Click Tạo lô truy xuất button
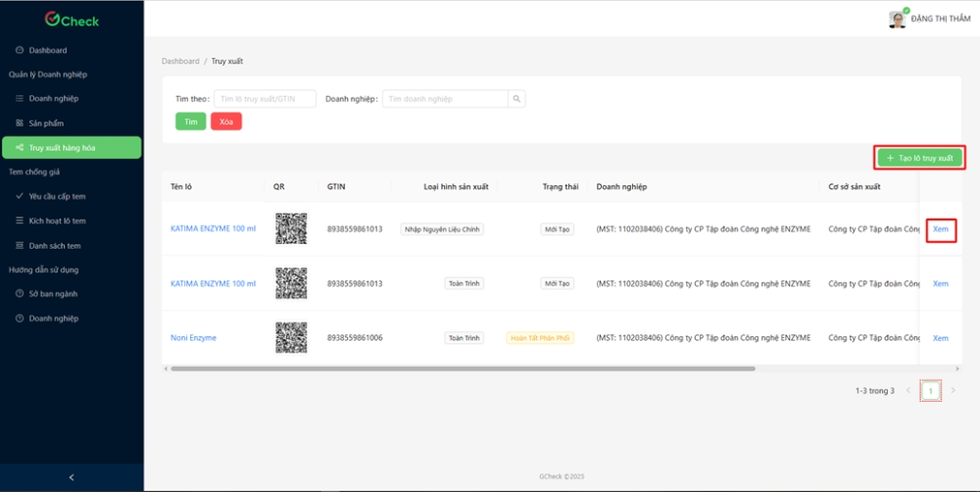Image resolution: width=980 pixels, height=492 pixels. coord(919,158)
